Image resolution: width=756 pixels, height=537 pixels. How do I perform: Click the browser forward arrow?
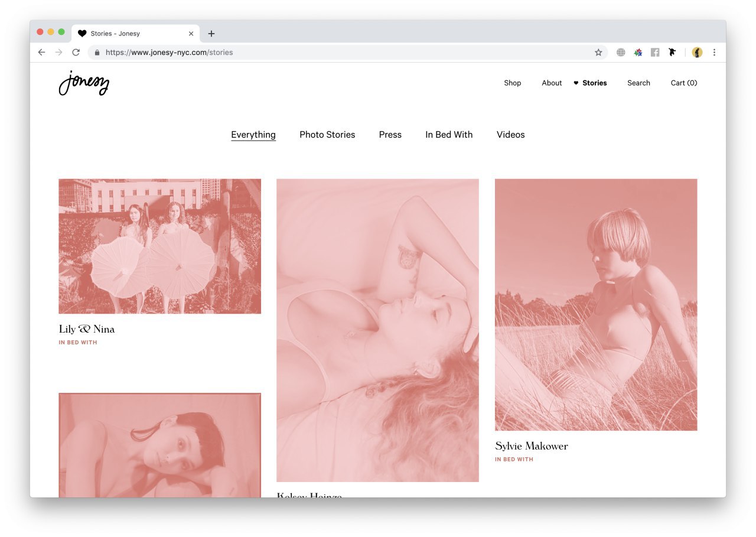coord(58,52)
